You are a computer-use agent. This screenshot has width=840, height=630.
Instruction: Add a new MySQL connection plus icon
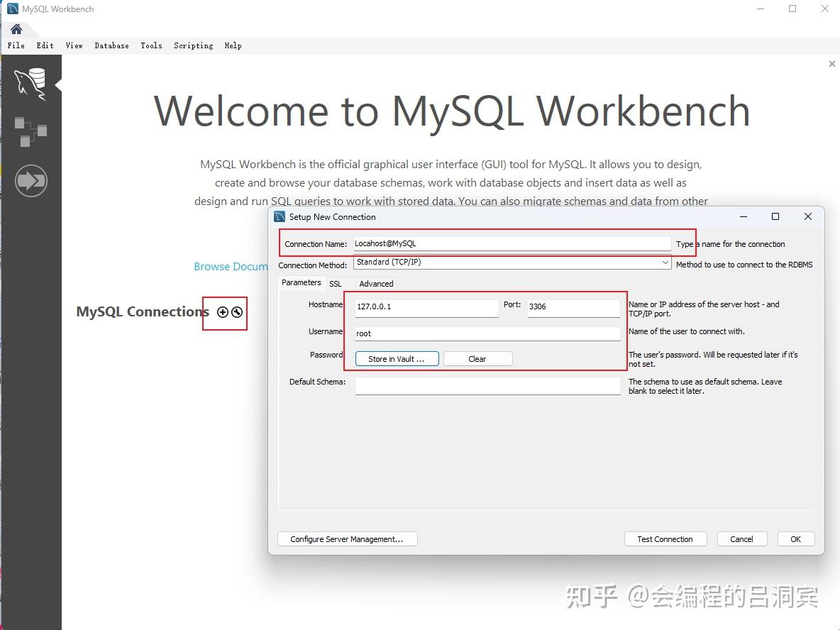(x=222, y=312)
